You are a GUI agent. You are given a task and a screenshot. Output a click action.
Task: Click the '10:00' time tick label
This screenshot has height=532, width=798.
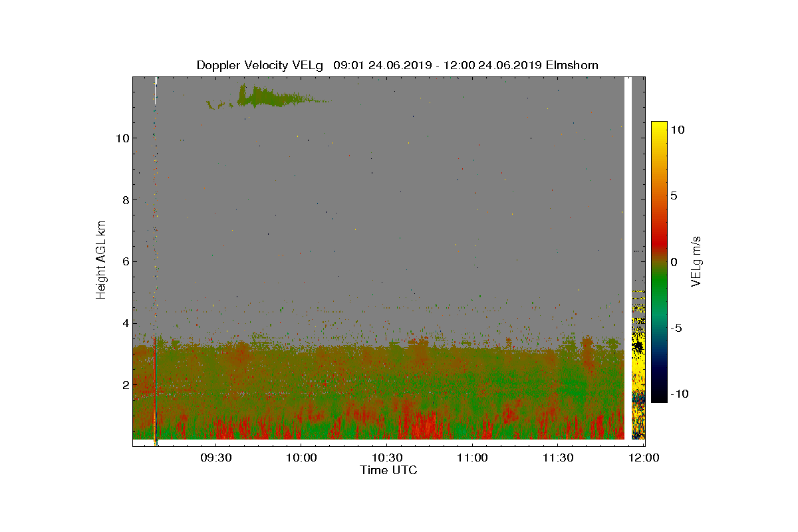point(301,458)
